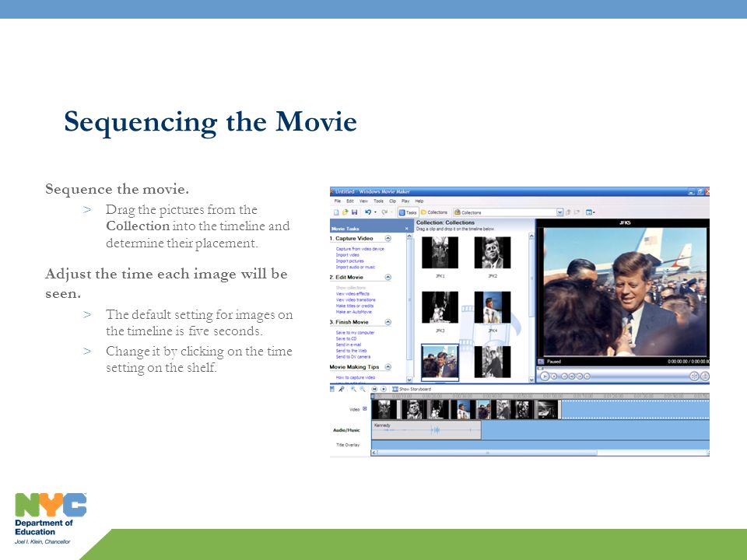Click the Split Clip monitor icon

click(x=694, y=376)
